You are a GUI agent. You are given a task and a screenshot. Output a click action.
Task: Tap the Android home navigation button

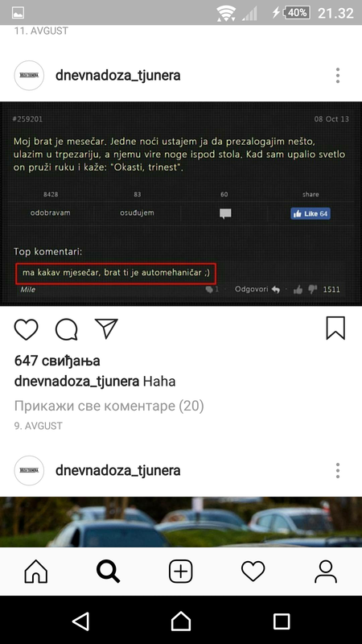pos(181,621)
